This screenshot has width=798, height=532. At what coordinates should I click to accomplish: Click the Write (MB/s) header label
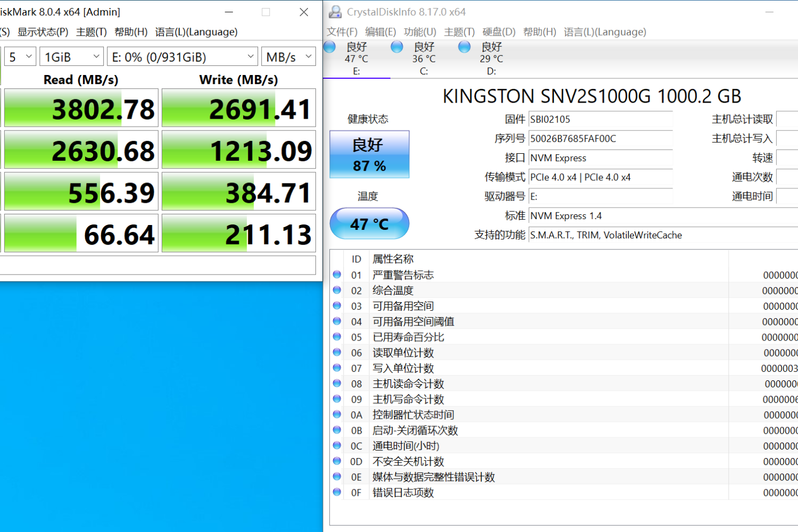click(238, 80)
